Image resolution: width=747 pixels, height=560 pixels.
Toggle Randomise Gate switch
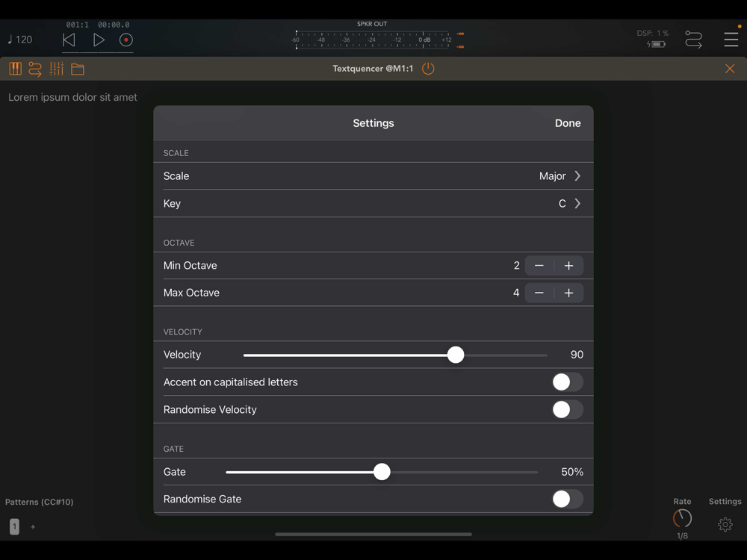pyautogui.click(x=568, y=499)
